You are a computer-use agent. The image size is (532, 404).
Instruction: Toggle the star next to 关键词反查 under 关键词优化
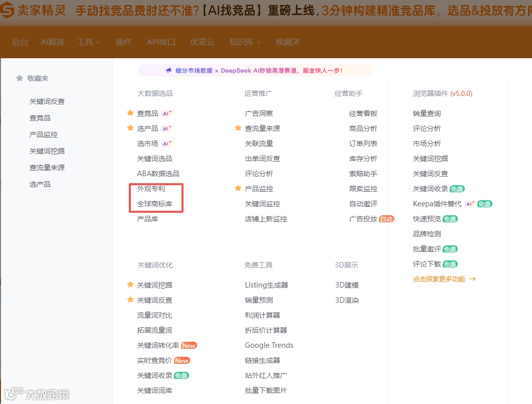[x=130, y=300]
